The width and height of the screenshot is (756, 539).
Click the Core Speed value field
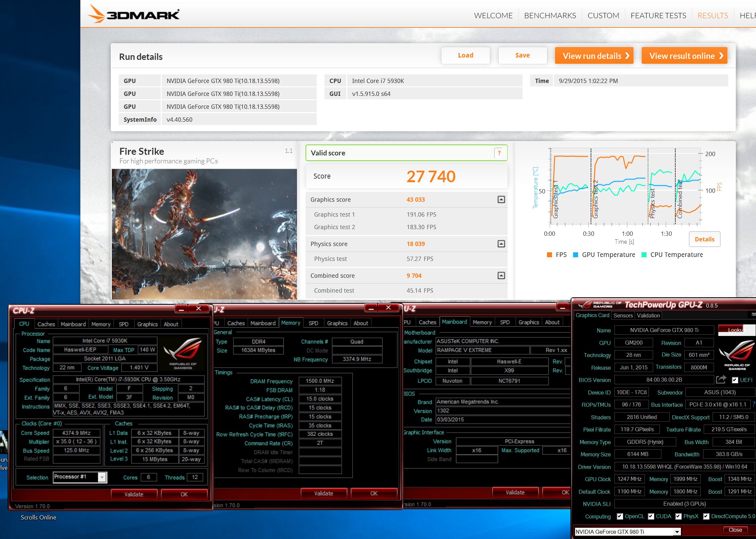(x=76, y=433)
